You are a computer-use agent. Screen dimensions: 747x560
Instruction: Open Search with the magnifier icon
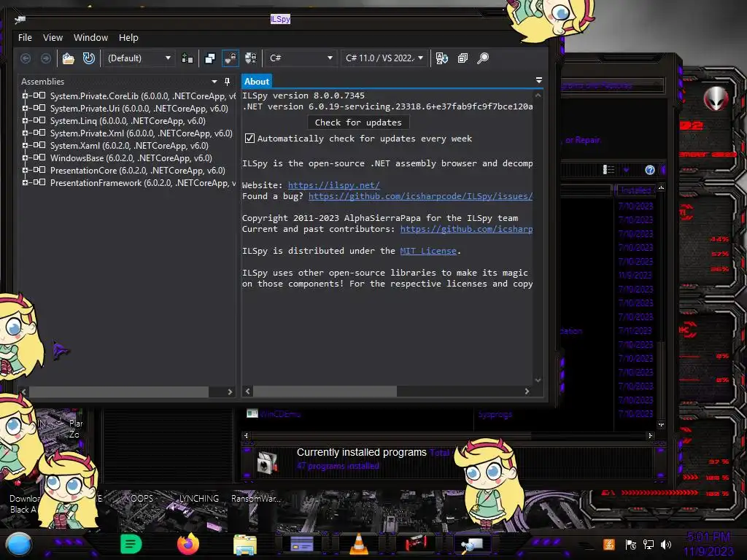(483, 58)
